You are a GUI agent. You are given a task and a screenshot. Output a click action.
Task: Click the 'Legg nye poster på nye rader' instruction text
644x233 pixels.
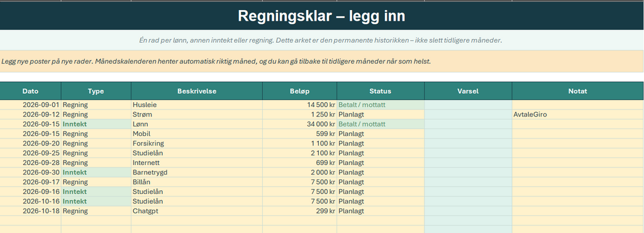pos(216,61)
